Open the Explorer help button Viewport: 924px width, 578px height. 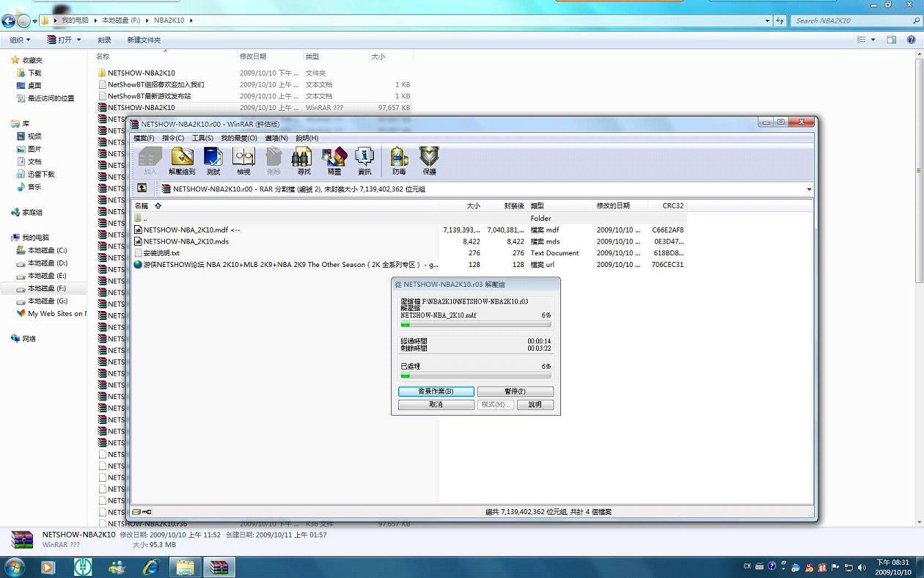click(912, 40)
